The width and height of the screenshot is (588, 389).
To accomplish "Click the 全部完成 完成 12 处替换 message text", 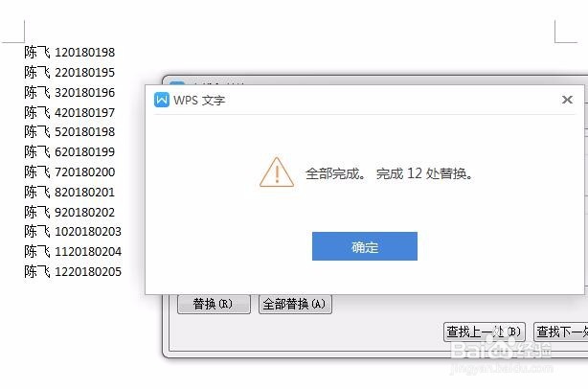I will click(x=389, y=173).
